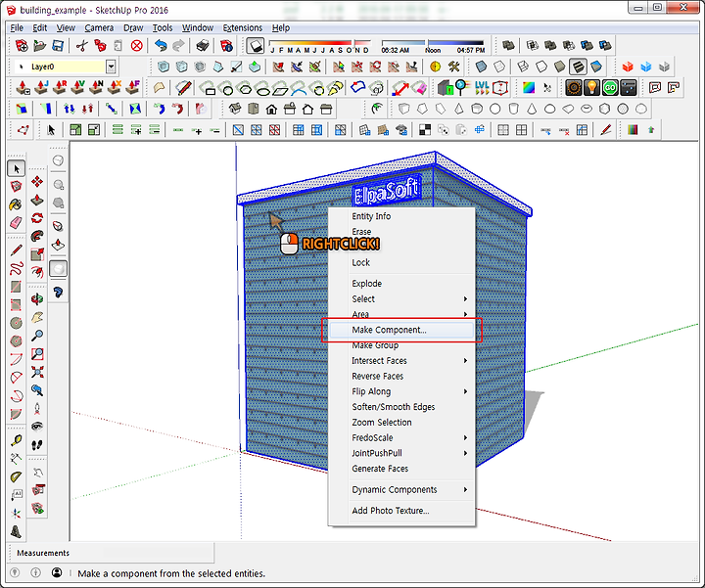Expand the JointPushPull submenu

(402, 453)
